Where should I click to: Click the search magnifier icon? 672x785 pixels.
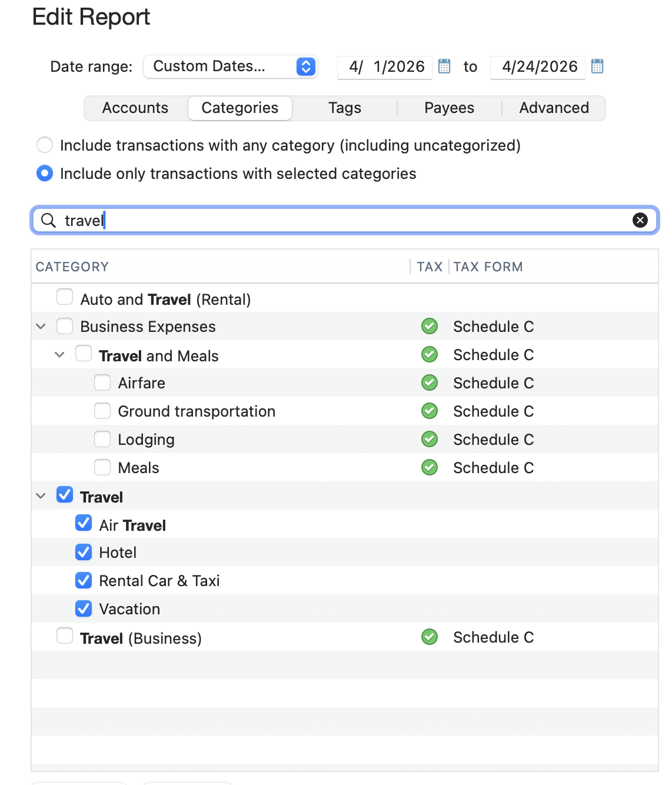point(48,220)
